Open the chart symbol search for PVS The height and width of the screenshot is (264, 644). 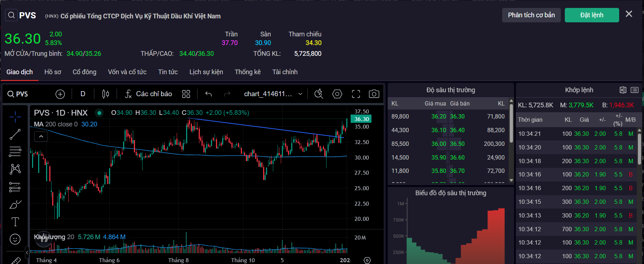18,94
